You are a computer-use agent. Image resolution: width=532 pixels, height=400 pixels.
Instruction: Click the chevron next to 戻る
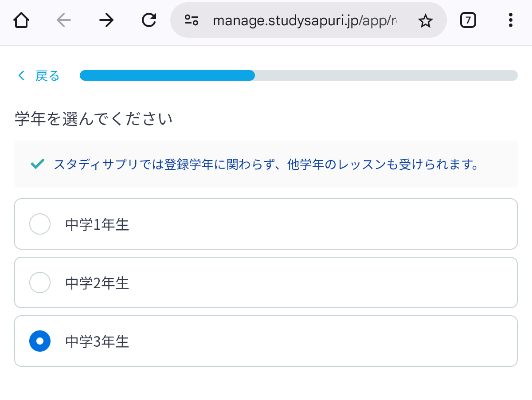[x=21, y=76]
